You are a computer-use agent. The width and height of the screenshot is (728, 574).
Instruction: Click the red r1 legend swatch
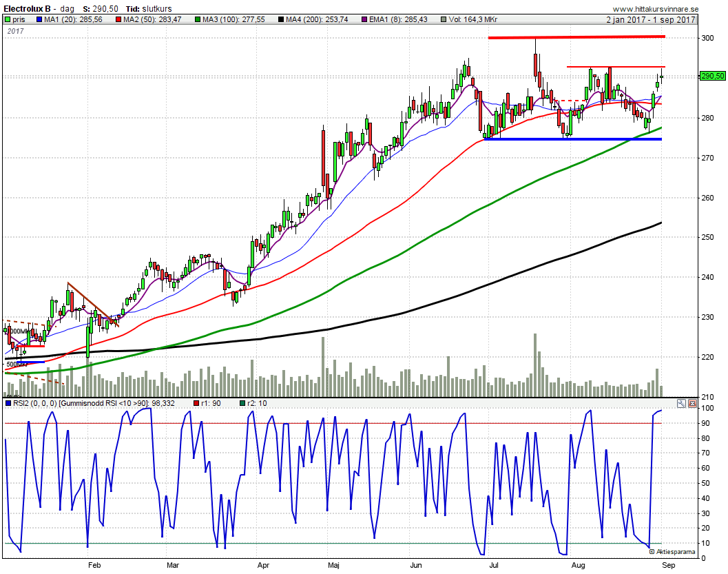coord(196,403)
